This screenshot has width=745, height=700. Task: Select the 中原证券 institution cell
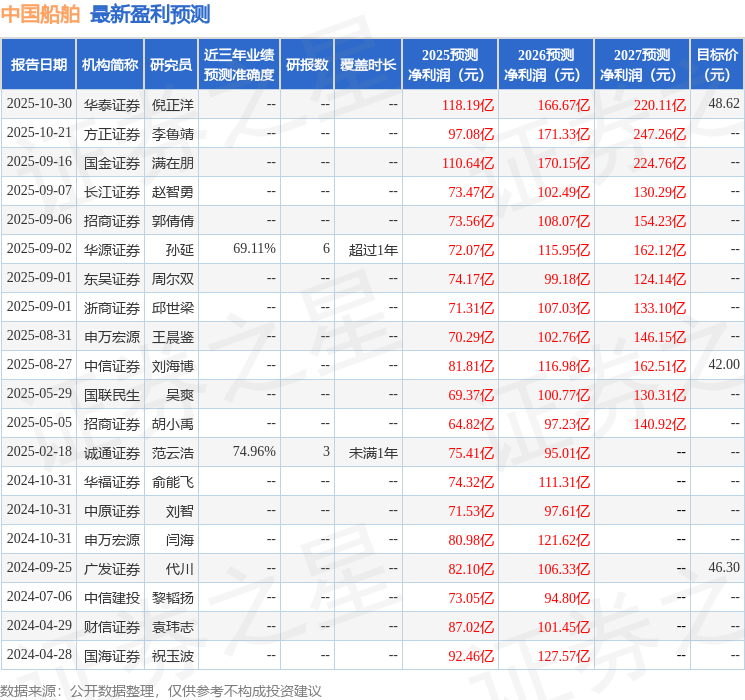click(x=112, y=511)
